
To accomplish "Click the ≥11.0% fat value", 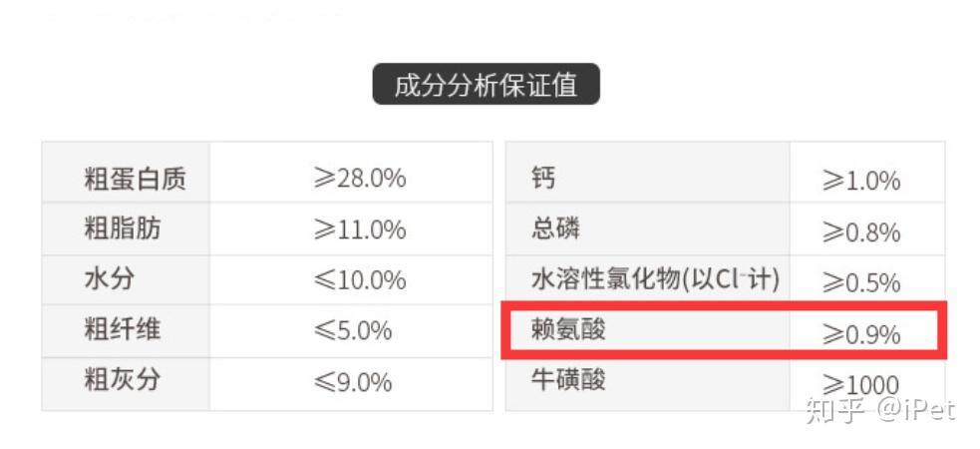I will coord(360,229).
